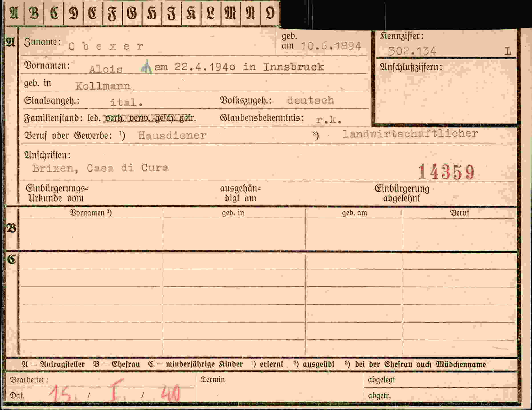Click the 'Staatsangeh.:' label
The width and height of the screenshot is (532, 410).
click(52, 101)
